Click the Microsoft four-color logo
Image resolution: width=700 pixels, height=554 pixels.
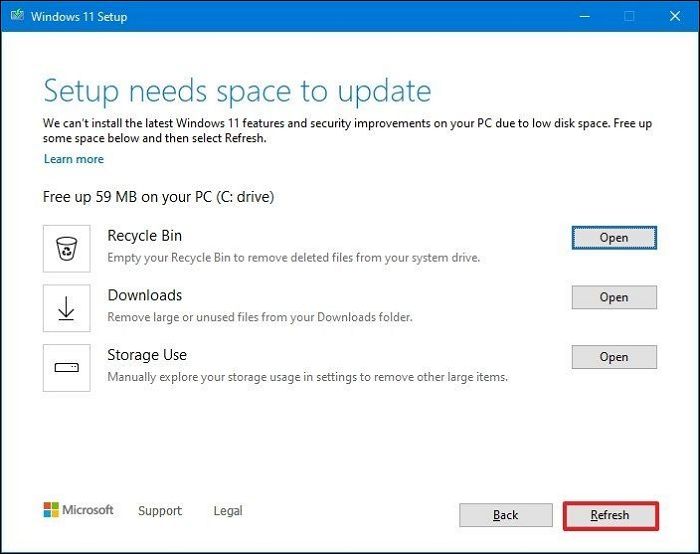point(51,510)
